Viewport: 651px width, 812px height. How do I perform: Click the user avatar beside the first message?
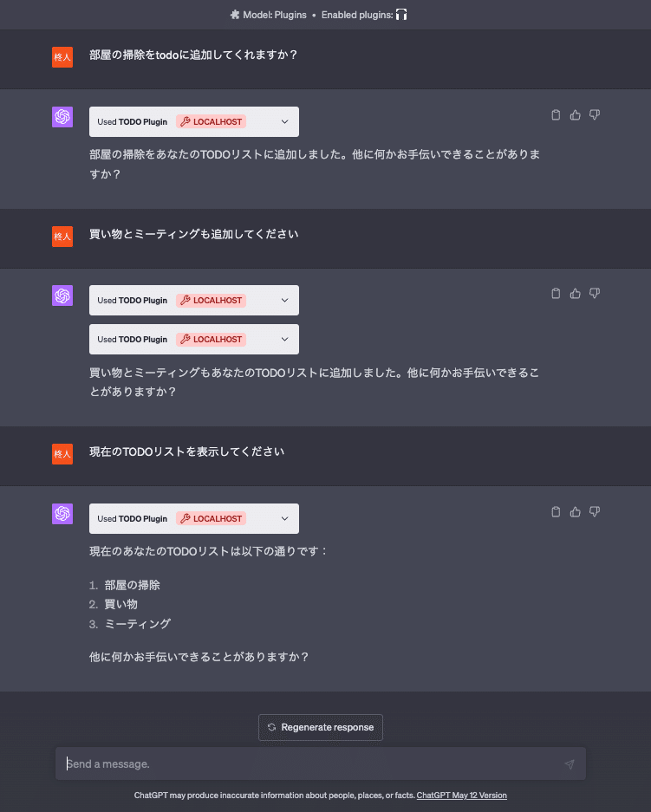[x=62, y=56]
